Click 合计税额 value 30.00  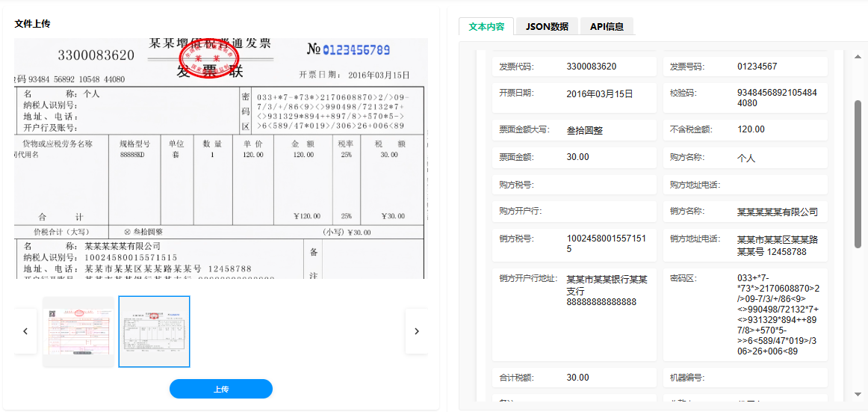click(578, 378)
